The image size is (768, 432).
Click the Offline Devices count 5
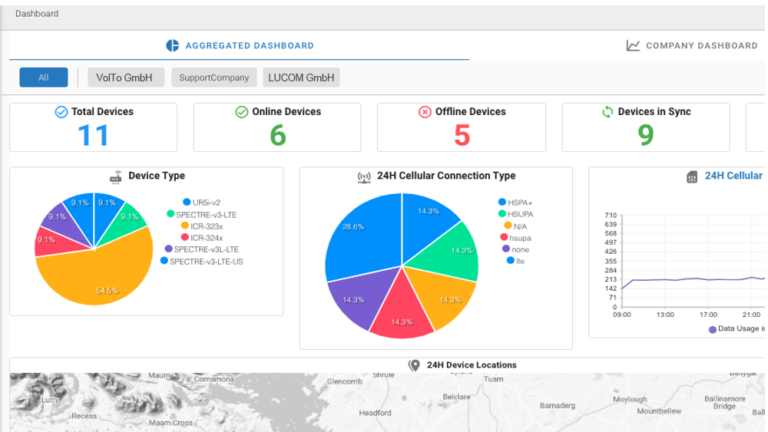tap(461, 135)
